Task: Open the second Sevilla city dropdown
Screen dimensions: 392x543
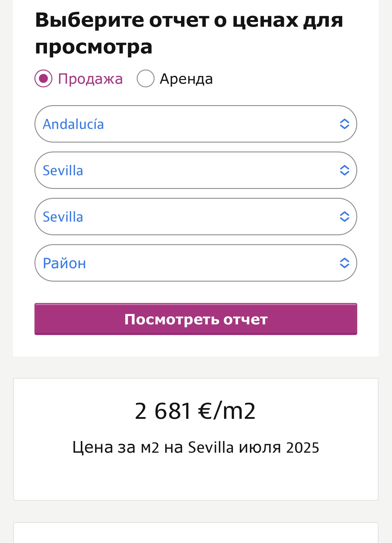Action: pyautogui.click(x=196, y=217)
